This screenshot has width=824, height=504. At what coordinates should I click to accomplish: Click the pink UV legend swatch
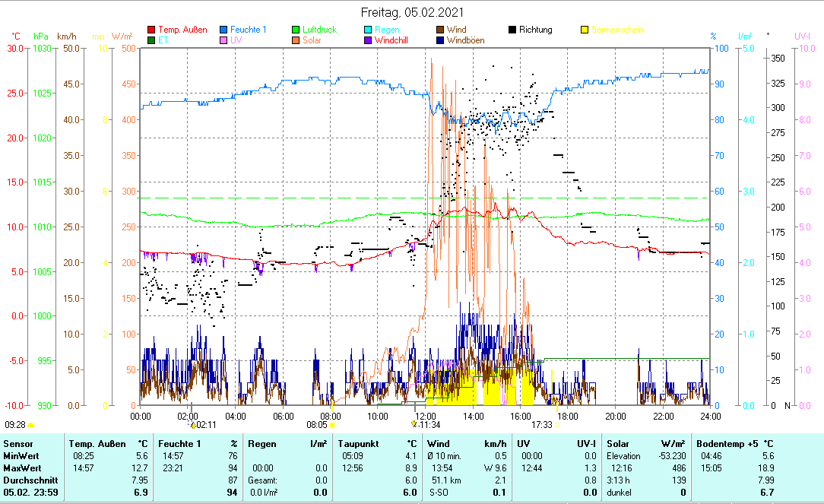click(x=224, y=40)
